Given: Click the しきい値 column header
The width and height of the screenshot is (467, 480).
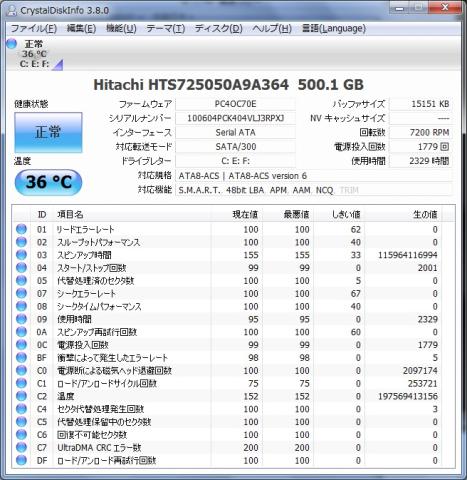Looking at the screenshot, I should tap(339, 214).
